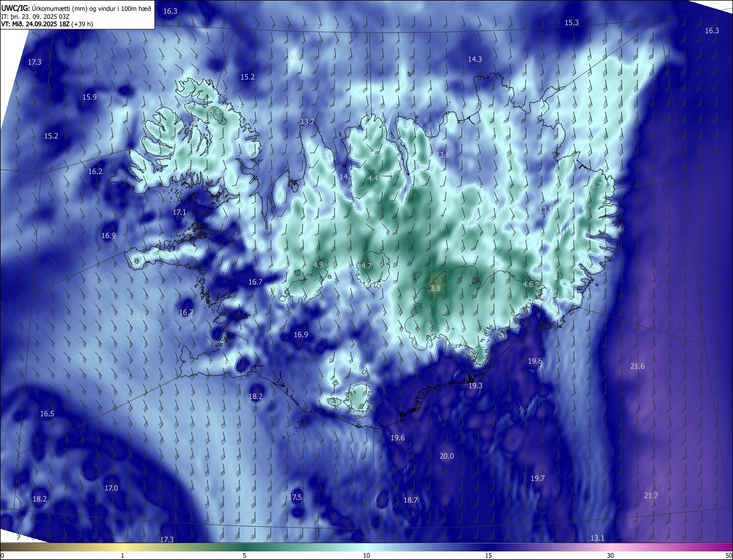733x560 pixels.
Task: Click the 21.7 value label
Action: click(x=651, y=495)
